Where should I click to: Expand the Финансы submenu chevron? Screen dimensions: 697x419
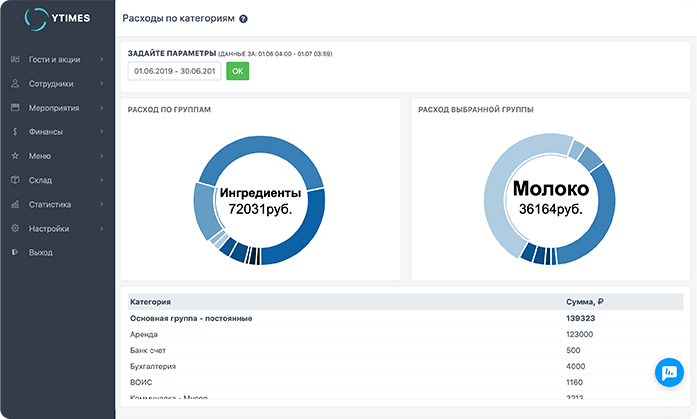102,132
